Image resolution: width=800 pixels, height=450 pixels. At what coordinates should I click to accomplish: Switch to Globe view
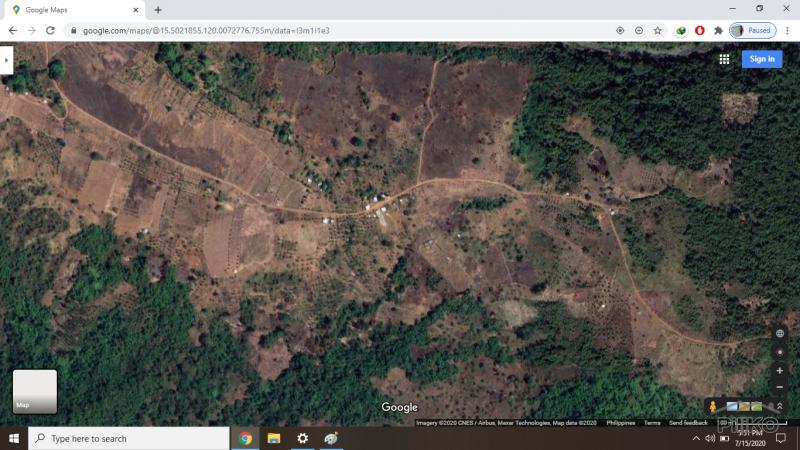coord(780,334)
